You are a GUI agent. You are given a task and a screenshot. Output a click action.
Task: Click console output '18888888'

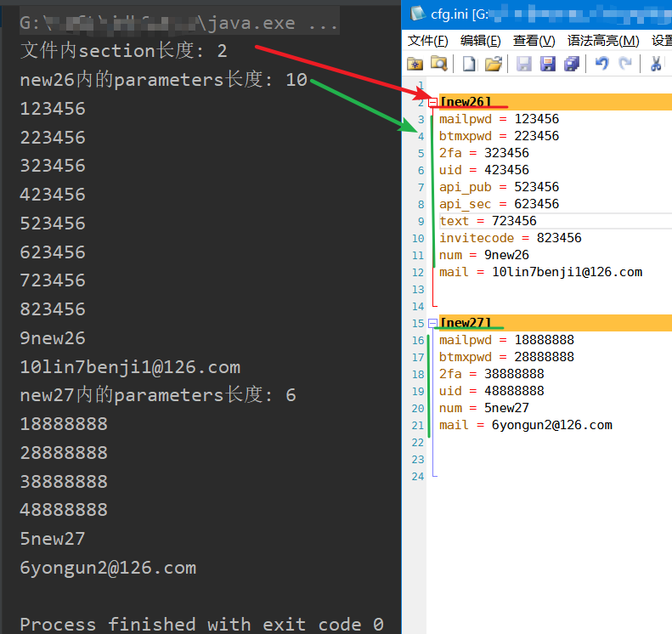(x=64, y=423)
